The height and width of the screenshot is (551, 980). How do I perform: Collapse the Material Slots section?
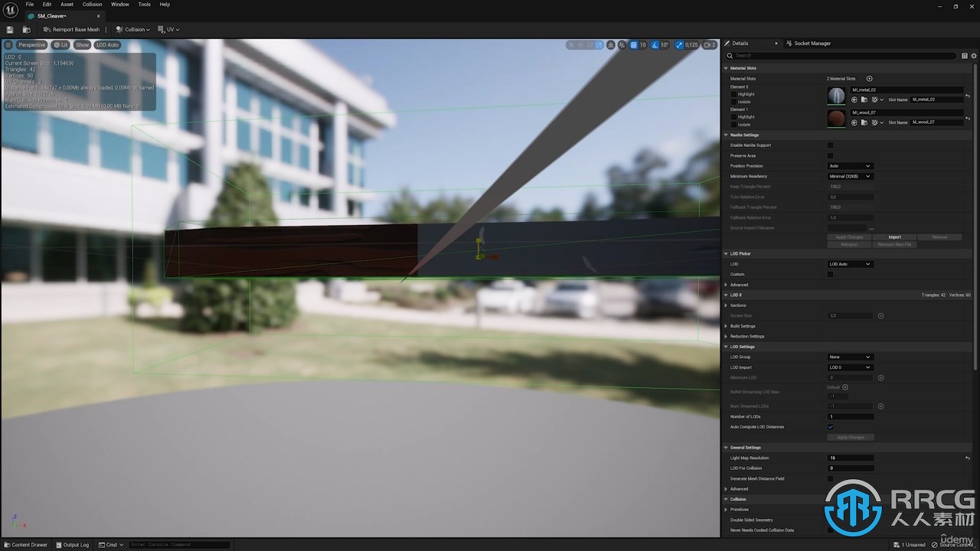click(727, 68)
